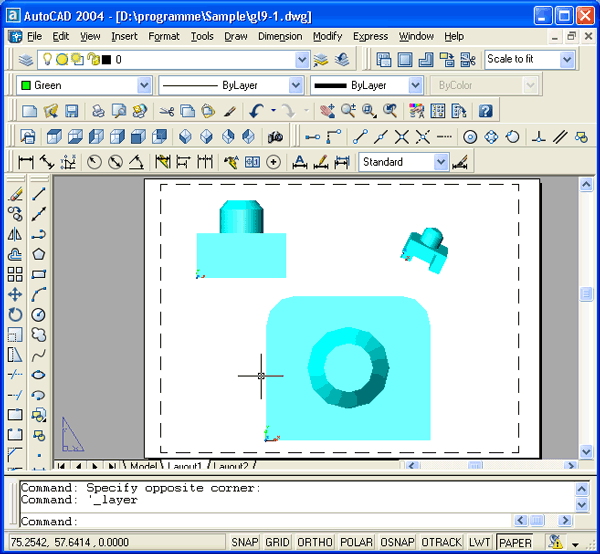Viewport: 600px width, 554px height.
Task: Toggle OSNAP in status bar
Action: tap(397, 542)
